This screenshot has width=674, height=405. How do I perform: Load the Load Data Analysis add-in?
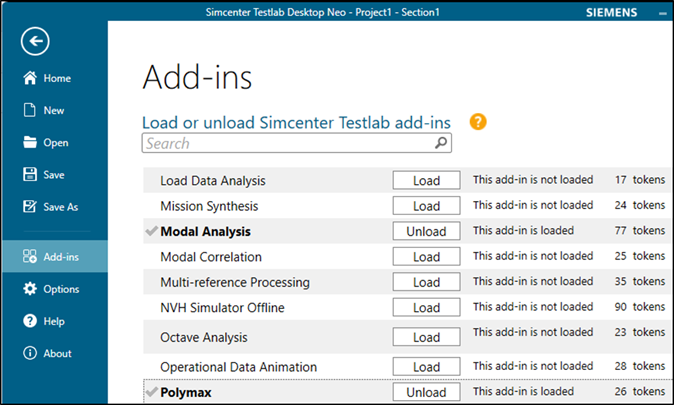(x=426, y=180)
